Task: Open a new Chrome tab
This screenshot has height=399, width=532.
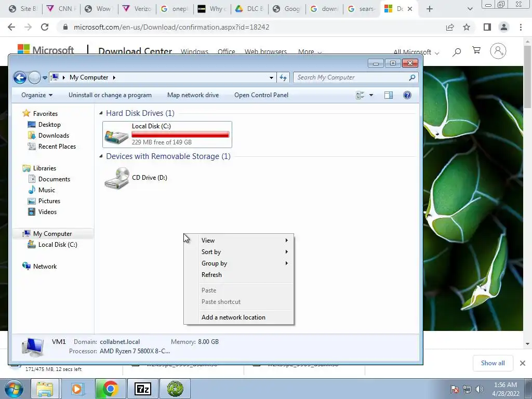Action: 430,9
